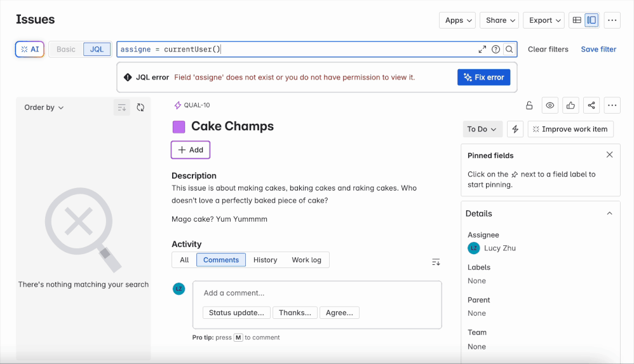Click Clear filters
This screenshot has width=634, height=364.
548,50
